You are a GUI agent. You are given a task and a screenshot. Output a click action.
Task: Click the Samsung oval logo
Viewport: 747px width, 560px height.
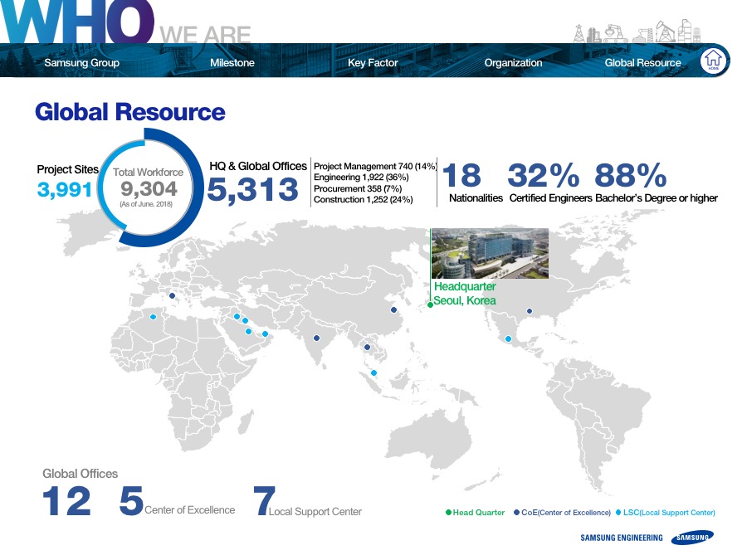[692, 538]
